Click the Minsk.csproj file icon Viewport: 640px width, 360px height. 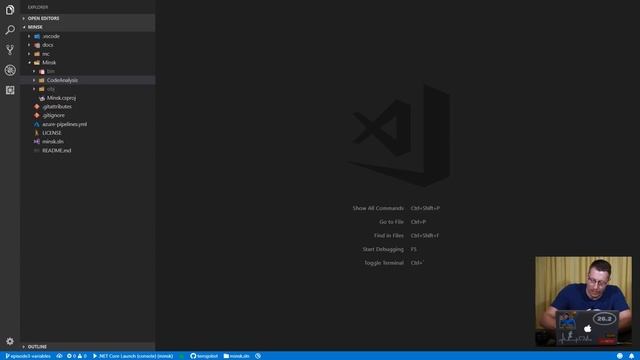pyautogui.click(x=42, y=98)
